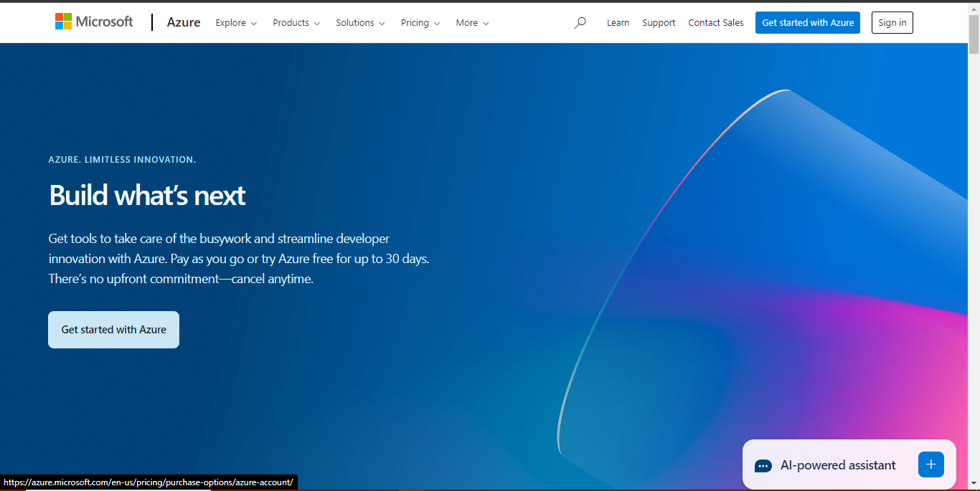
Task: Click the Microsoft logo
Action: click(x=94, y=22)
